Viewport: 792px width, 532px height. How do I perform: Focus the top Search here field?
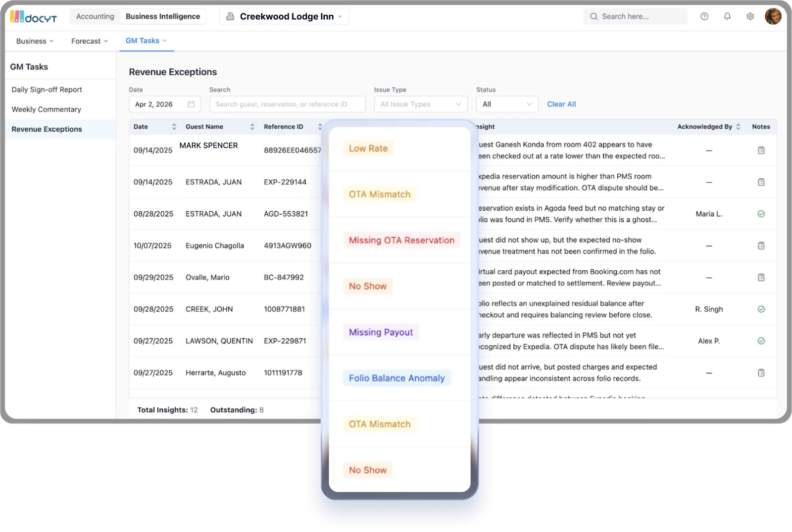635,16
